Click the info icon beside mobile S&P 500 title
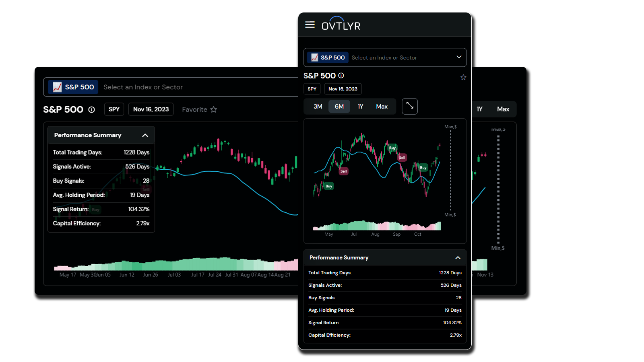The image size is (644, 362). click(x=341, y=76)
